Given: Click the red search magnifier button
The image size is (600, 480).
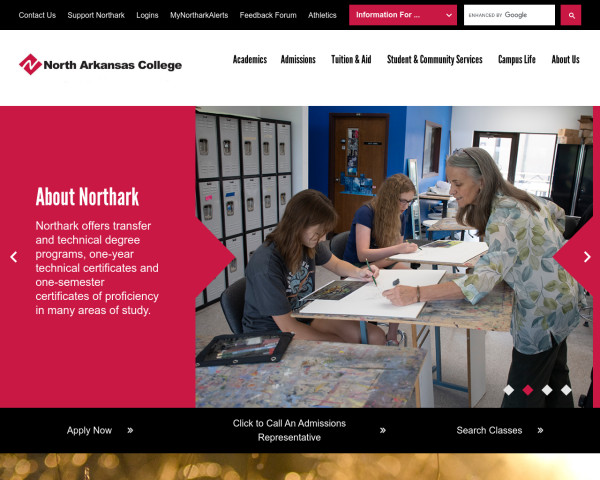Looking at the screenshot, I should tap(571, 15).
